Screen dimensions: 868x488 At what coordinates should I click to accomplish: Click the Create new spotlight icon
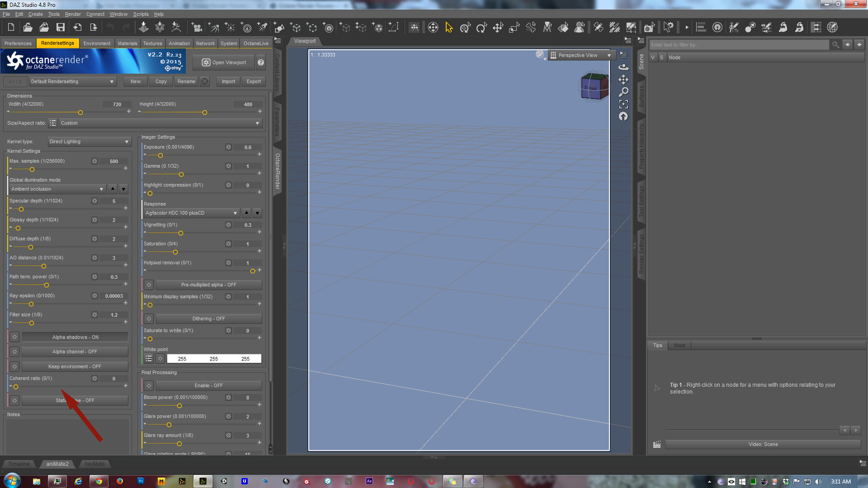(x=263, y=28)
